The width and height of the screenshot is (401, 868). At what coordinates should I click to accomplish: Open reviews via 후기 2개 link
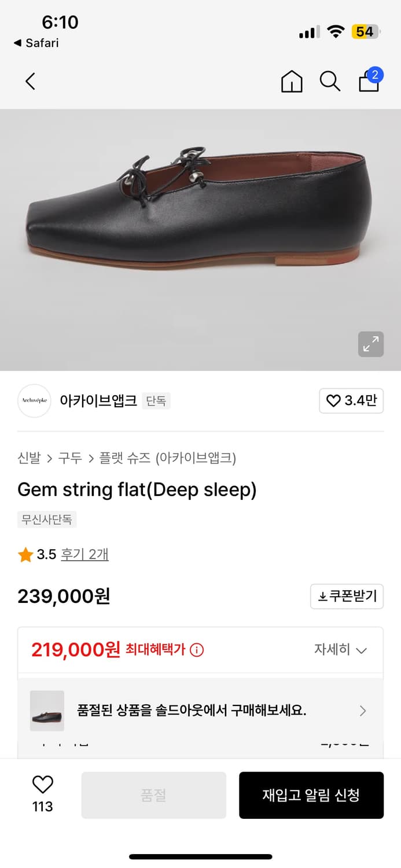(x=84, y=554)
